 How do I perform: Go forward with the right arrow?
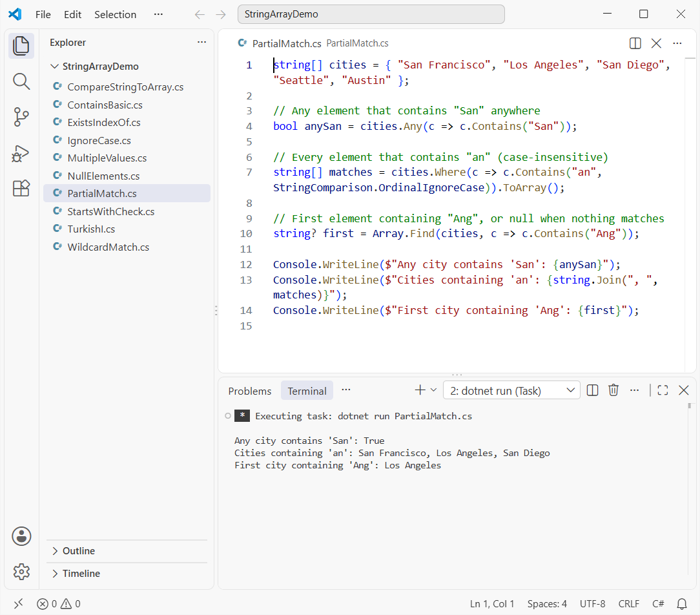[221, 15]
